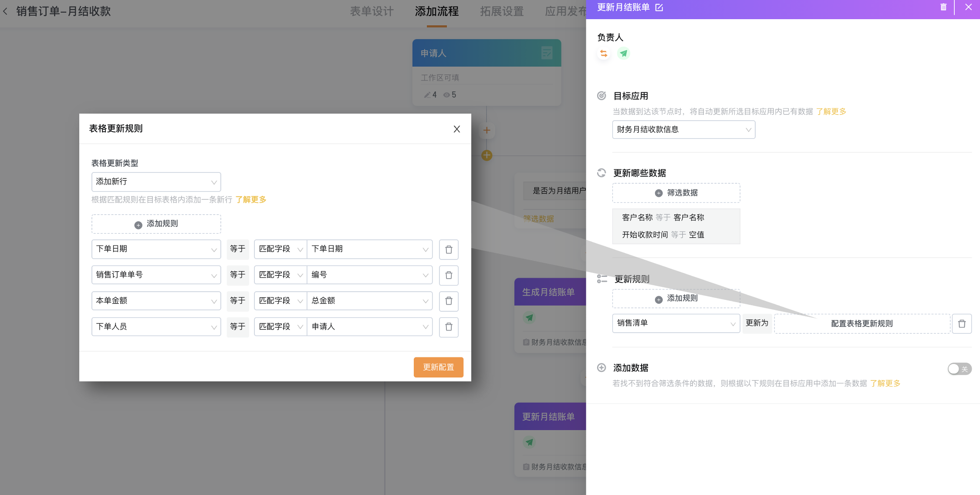Open 匹配字段 dropdown in 销售订单单号 row

pos(280,275)
